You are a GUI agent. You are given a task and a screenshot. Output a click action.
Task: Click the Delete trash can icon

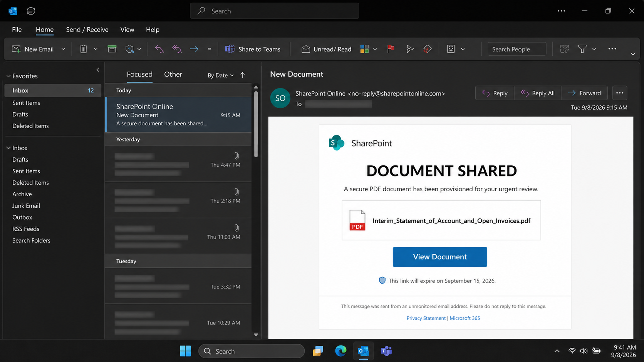click(84, 49)
